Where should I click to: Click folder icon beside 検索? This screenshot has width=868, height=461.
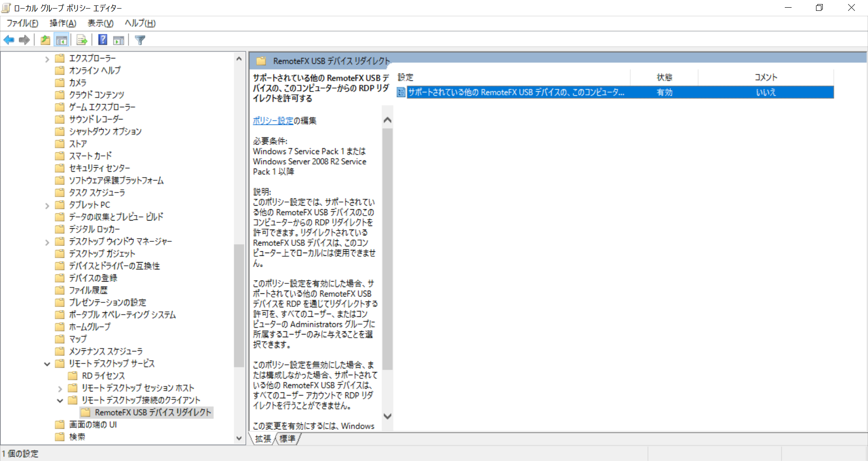point(60,437)
